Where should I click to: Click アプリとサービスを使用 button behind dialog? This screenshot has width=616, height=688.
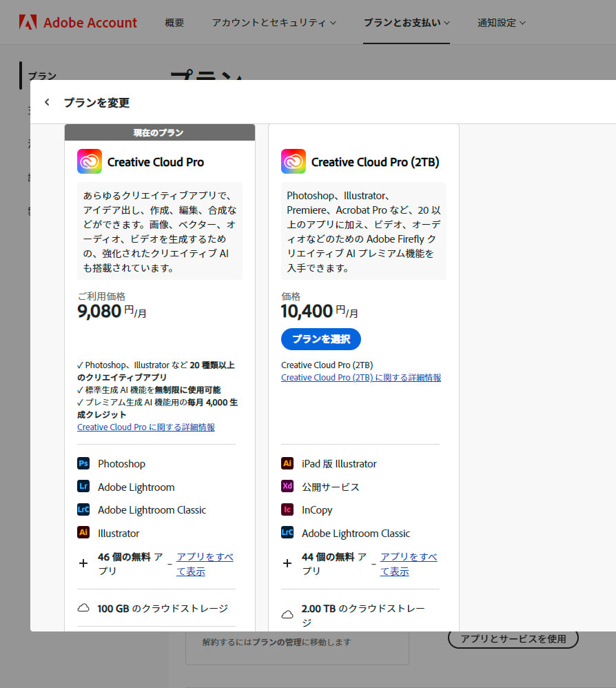tap(513, 639)
